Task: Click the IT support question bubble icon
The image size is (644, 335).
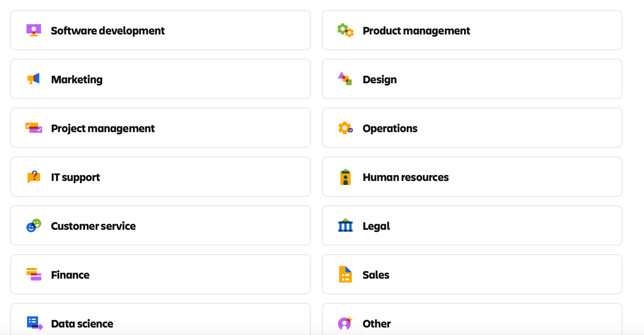Action: click(34, 177)
